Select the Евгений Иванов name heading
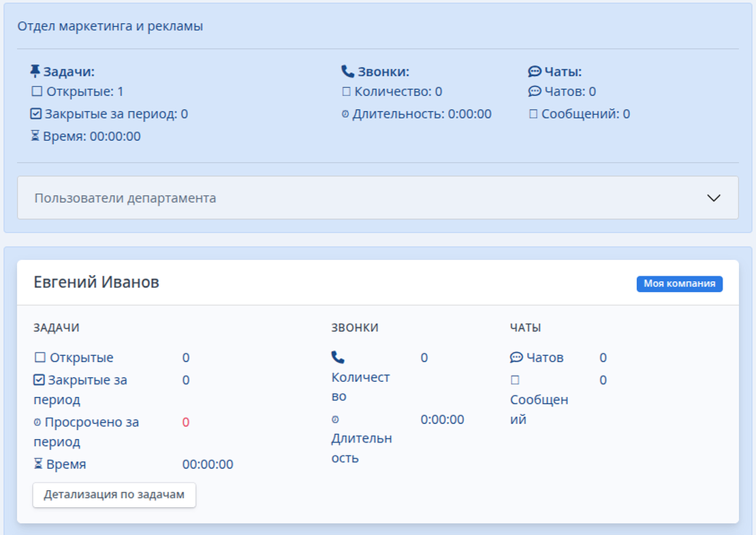 pos(96,282)
